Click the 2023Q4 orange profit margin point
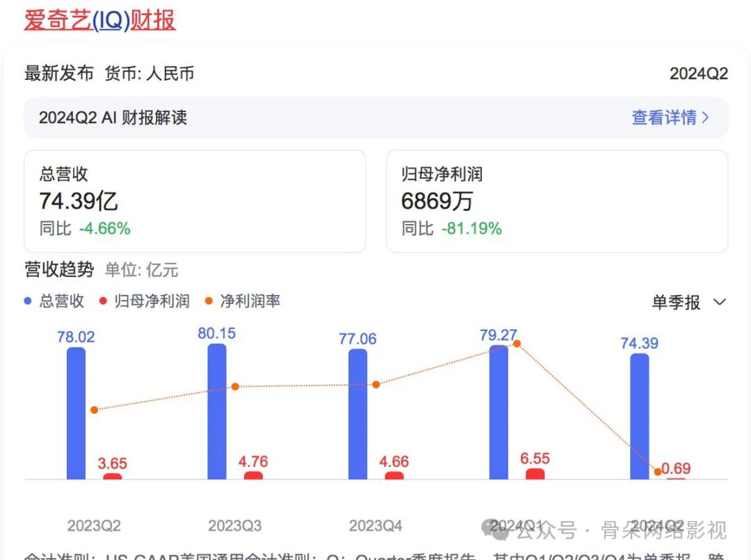Screen dimensions: 751x560 coord(376,384)
